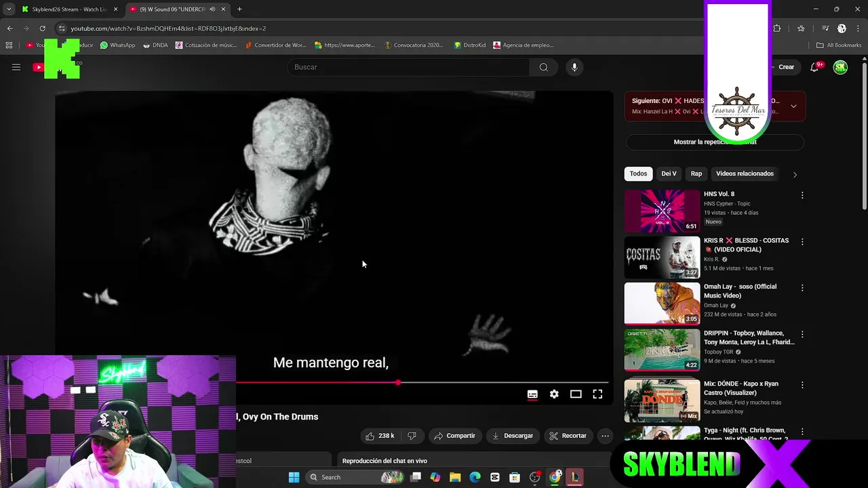Open a new browser tab

239,9
